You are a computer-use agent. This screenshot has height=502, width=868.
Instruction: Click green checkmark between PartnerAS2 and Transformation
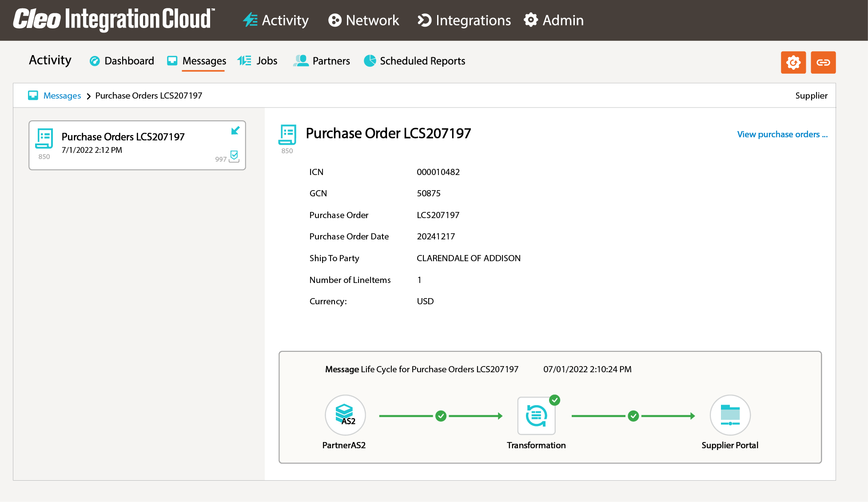coord(441,416)
